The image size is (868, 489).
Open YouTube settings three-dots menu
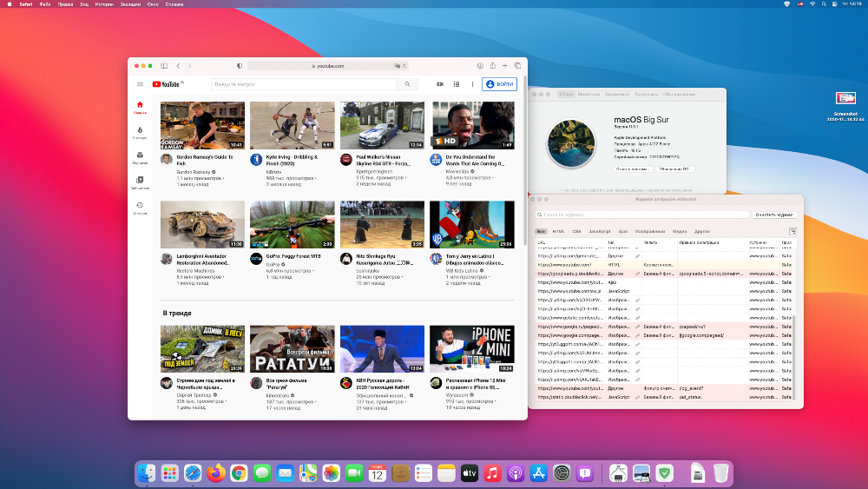[470, 84]
